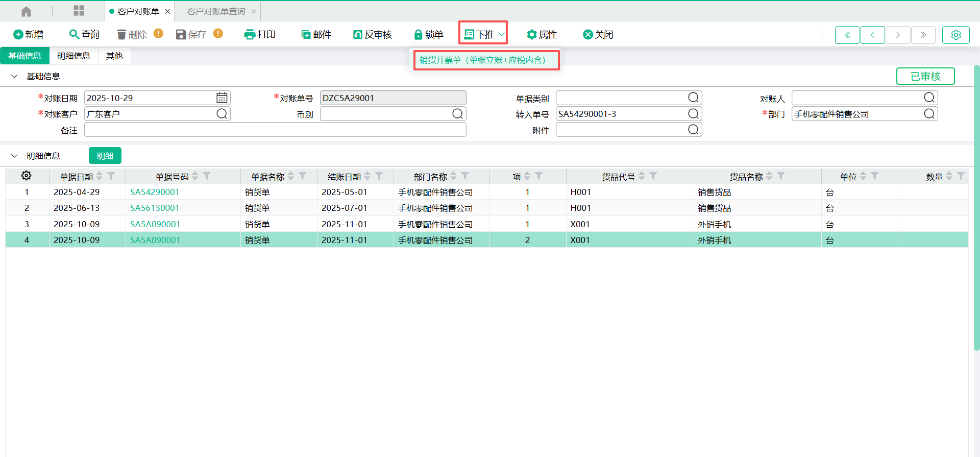Click filter icon on 部门名称 column

click(x=465, y=176)
